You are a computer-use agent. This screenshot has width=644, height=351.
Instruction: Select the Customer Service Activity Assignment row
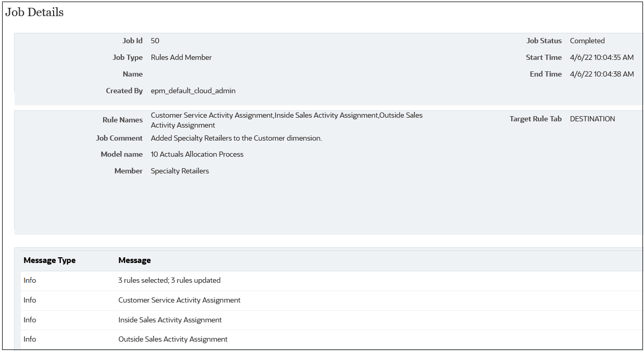tap(178, 300)
